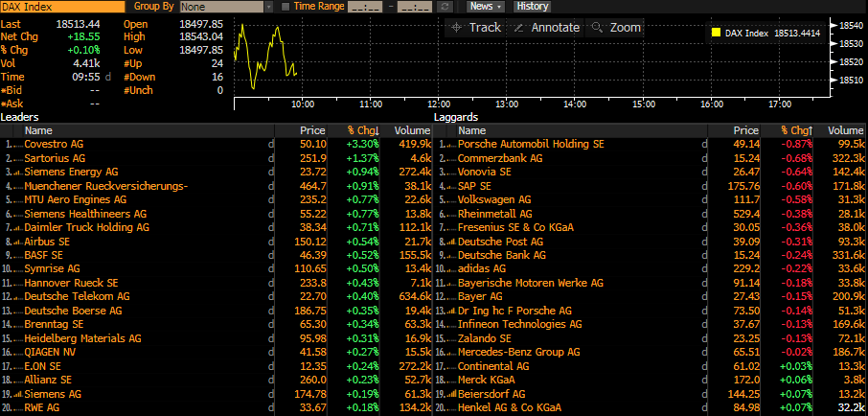The image size is (868, 416).
Task: Click the DAX Index ticker input field
Action: (61, 7)
